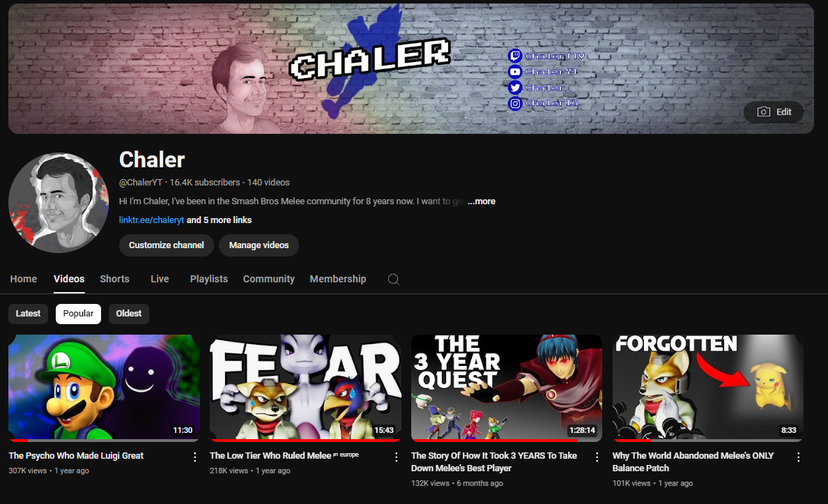
Task: Expand channel description with ...more
Action: 481,201
